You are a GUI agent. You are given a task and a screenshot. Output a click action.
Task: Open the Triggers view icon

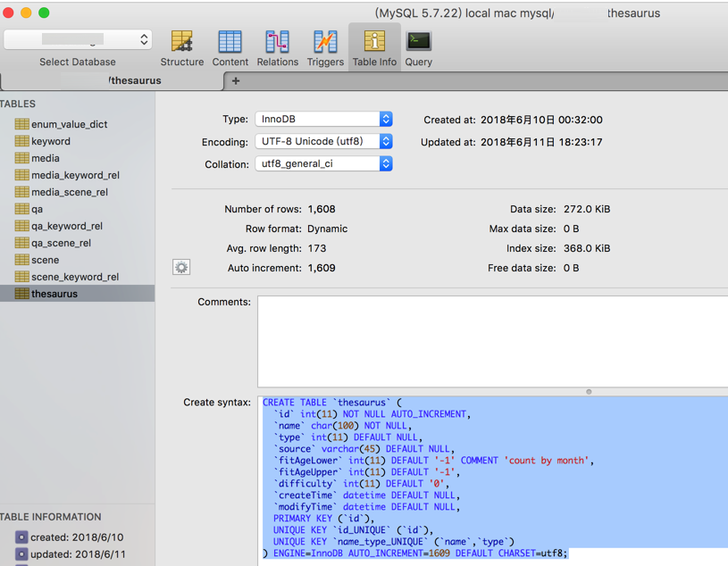tap(325, 41)
